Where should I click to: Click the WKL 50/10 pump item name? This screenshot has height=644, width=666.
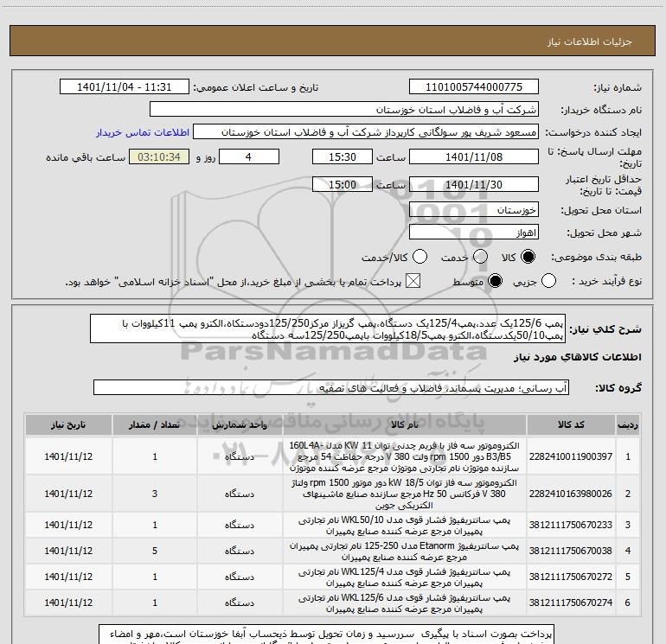405,525
